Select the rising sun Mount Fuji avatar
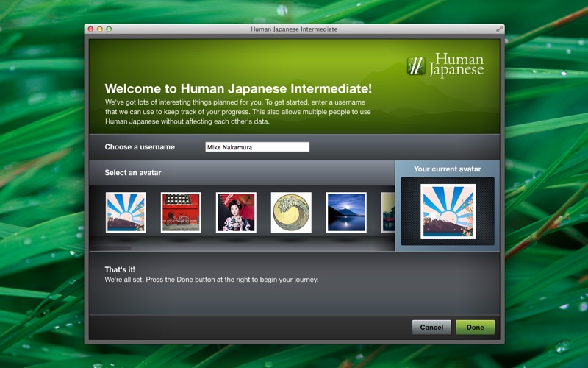This screenshot has width=588, height=368. coord(126,213)
